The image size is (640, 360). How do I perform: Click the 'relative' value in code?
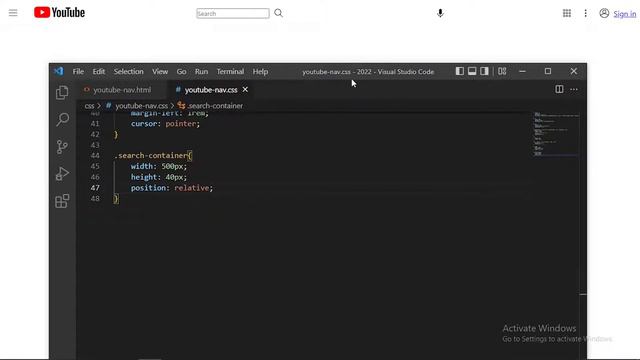[x=191, y=188]
